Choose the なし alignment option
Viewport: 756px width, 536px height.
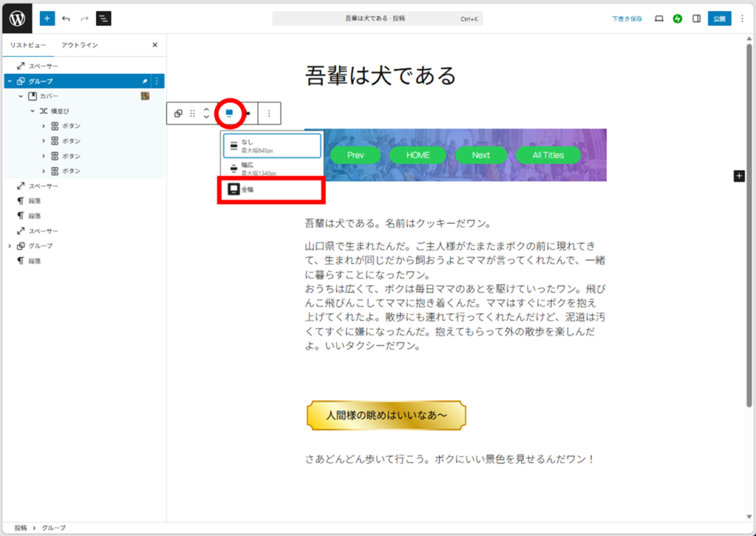click(272, 145)
